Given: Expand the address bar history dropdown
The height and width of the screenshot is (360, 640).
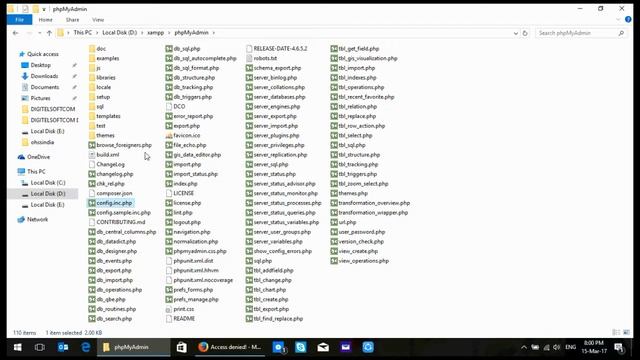Looking at the screenshot, I should [516, 33].
